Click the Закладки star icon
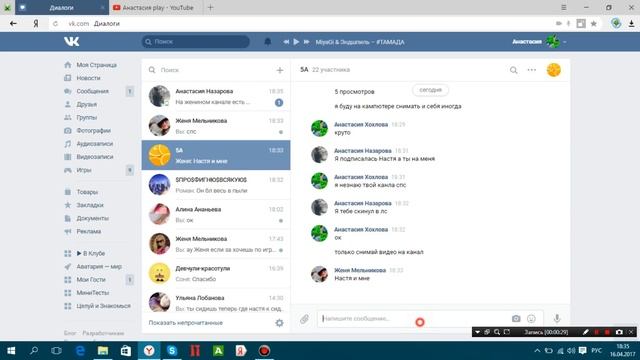The image size is (640, 360). 68,205
